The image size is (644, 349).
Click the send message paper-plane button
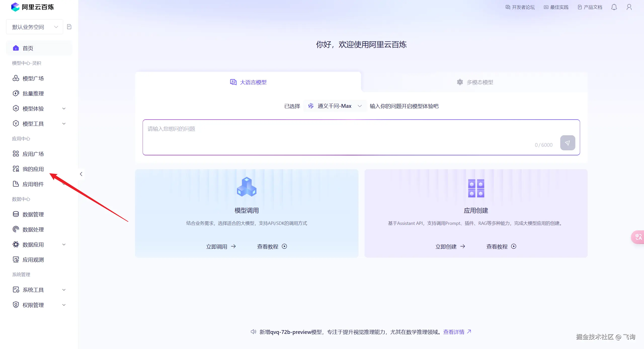point(568,143)
